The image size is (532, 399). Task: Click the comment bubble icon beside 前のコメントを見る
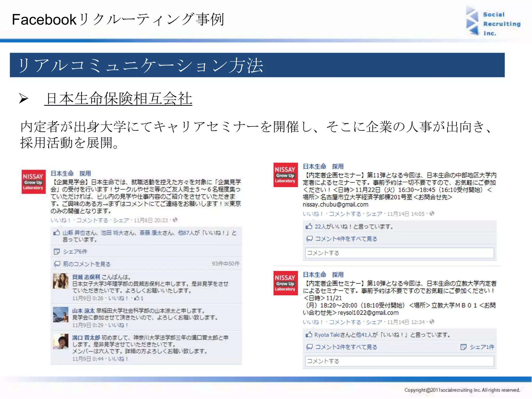point(57,264)
